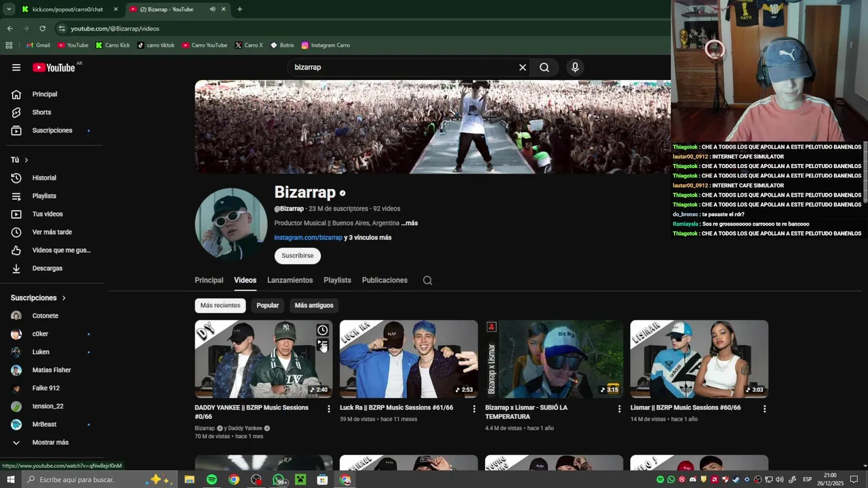Open a new browser tab

click(x=239, y=9)
